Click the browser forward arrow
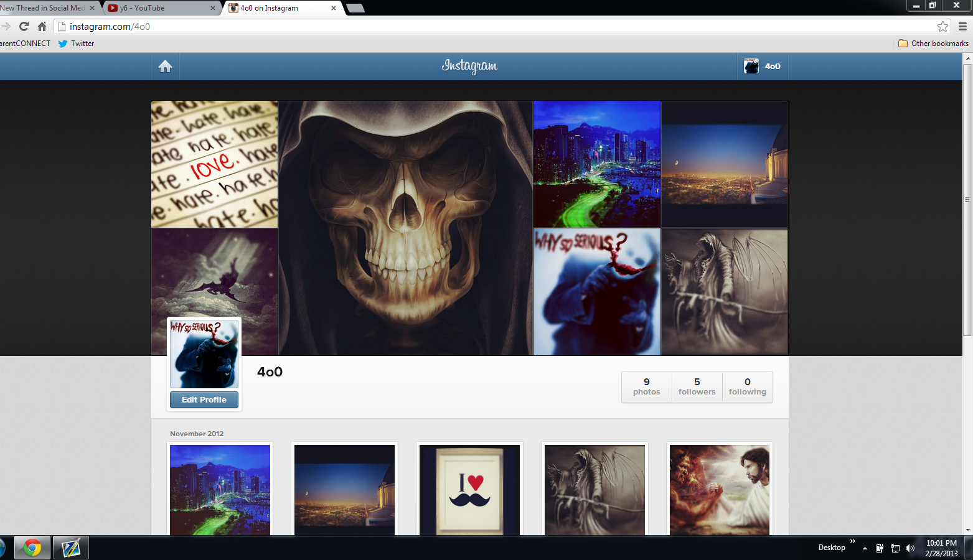The image size is (973, 560). click(x=6, y=26)
